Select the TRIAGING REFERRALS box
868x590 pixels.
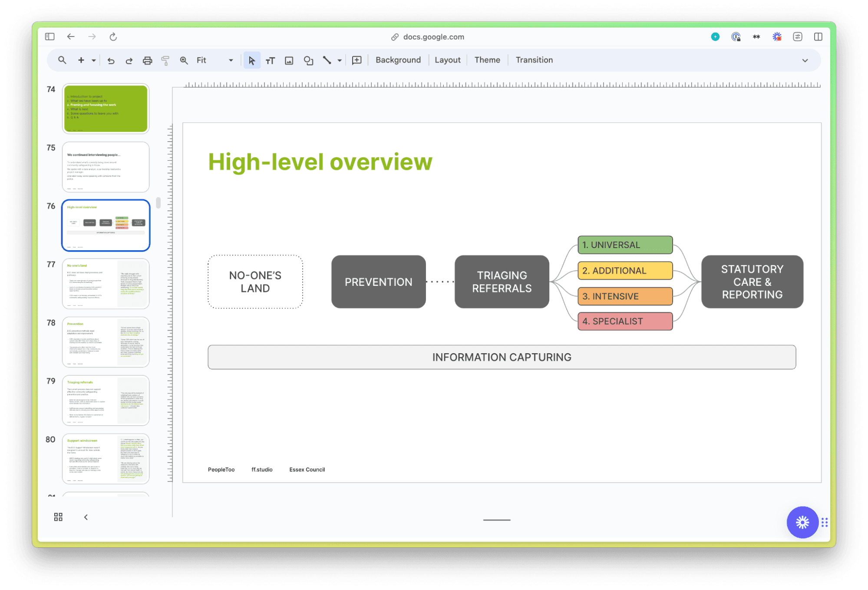coord(502,282)
